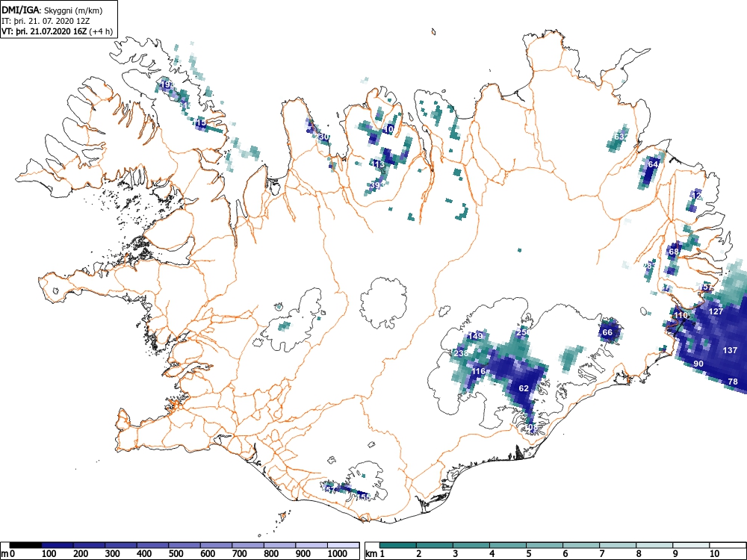Viewport: 747px width, 560px height.
Task: Click the km 1 label in legend
Action: pyautogui.click(x=375, y=554)
